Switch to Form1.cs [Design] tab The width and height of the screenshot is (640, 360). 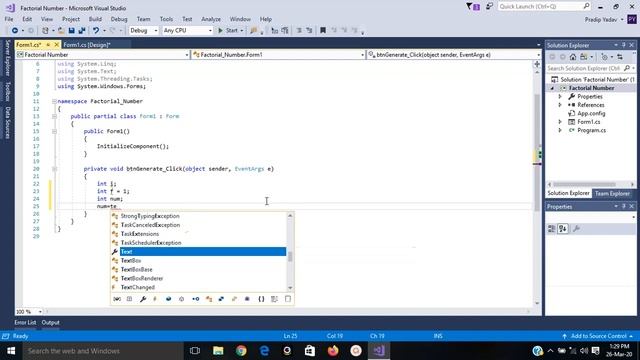point(87,45)
